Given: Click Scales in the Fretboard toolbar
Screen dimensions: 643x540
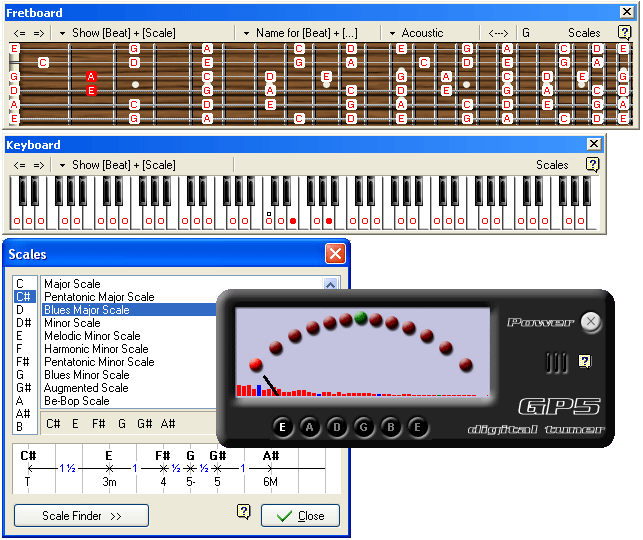Looking at the screenshot, I should coord(584,33).
